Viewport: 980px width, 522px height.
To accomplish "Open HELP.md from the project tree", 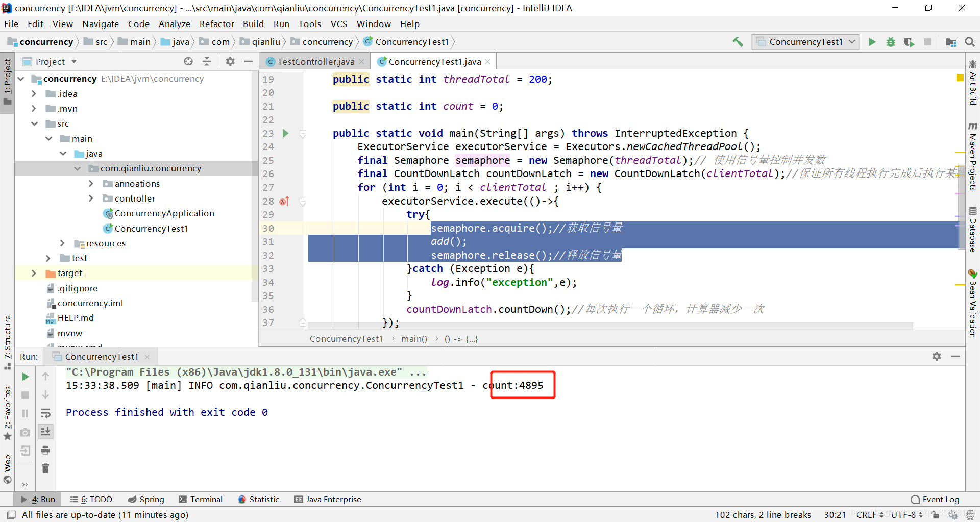I will pyautogui.click(x=76, y=318).
